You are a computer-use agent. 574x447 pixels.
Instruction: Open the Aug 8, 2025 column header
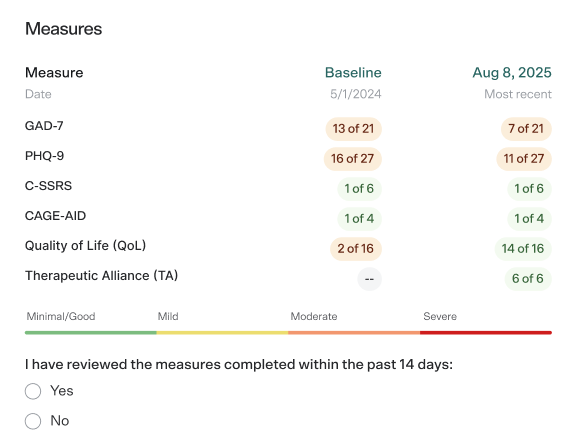click(512, 72)
